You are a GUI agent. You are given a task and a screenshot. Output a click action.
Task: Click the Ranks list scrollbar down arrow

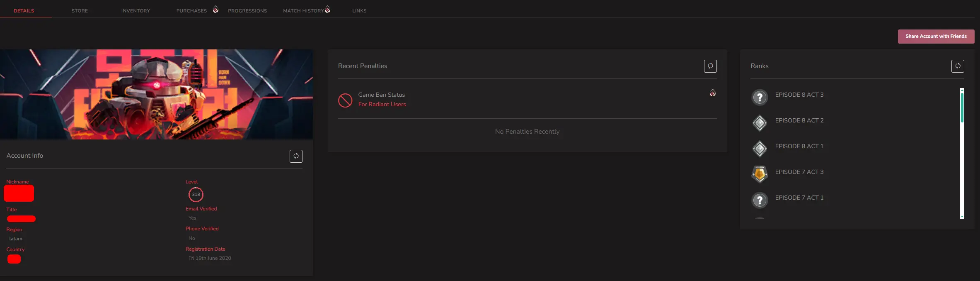point(962,217)
